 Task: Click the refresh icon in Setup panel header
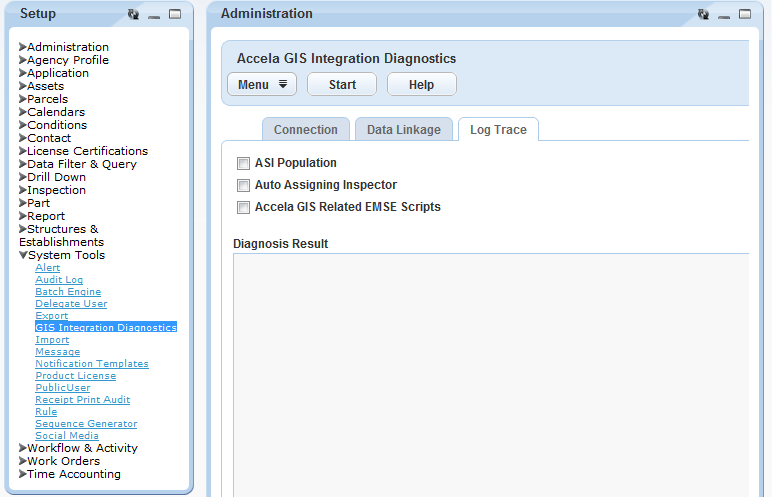point(134,15)
